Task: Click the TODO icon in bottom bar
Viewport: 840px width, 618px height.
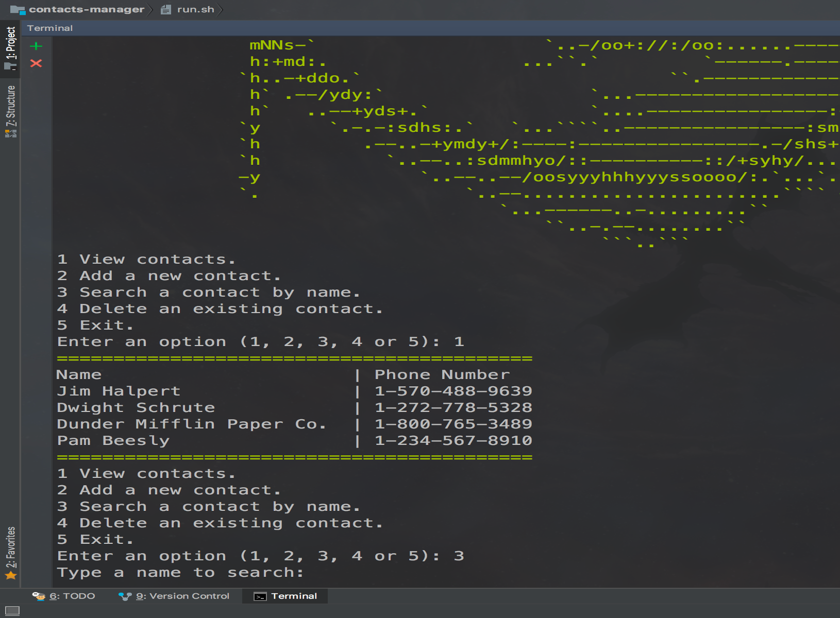Action: click(x=39, y=596)
